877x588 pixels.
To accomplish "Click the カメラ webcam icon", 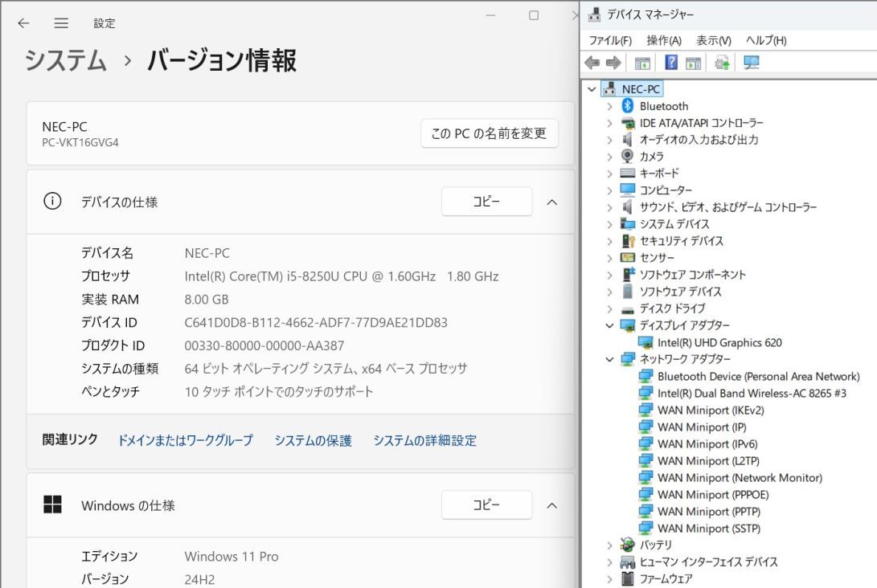I will [x=628, y=156].
